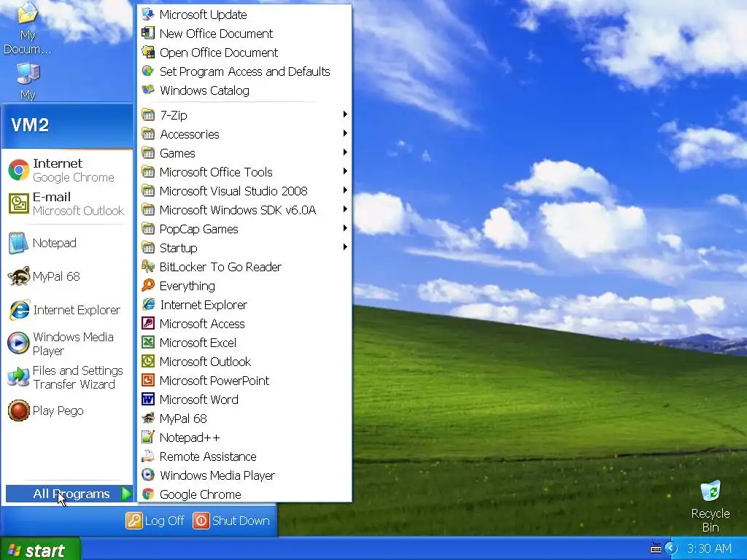
Task: Click All Programs green arrow
Action: [x=126, y=494]
